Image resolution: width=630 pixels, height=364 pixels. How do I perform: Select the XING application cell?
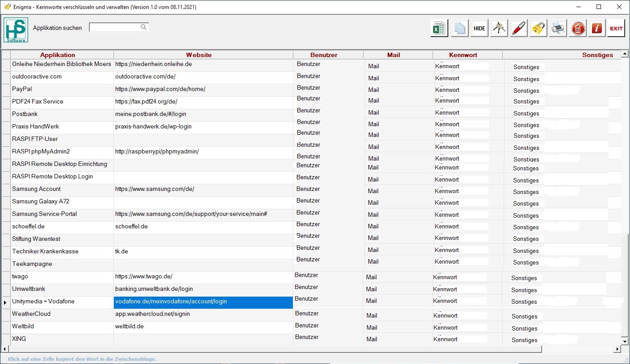pos(62,339)
